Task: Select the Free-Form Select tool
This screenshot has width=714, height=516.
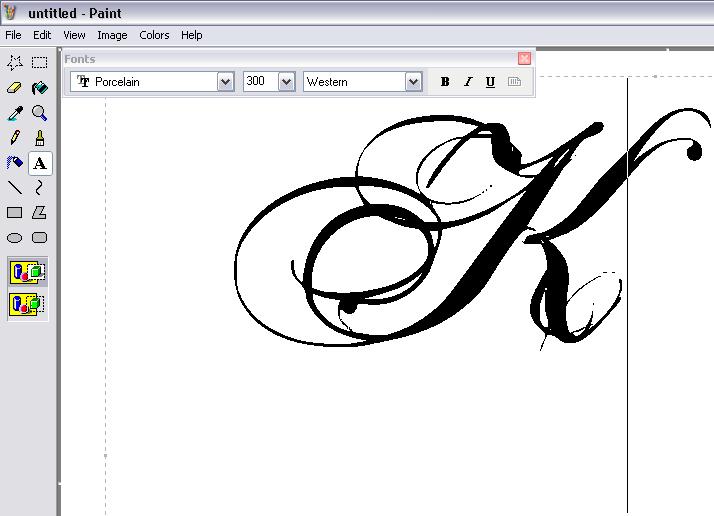Action: pos(15,62)
